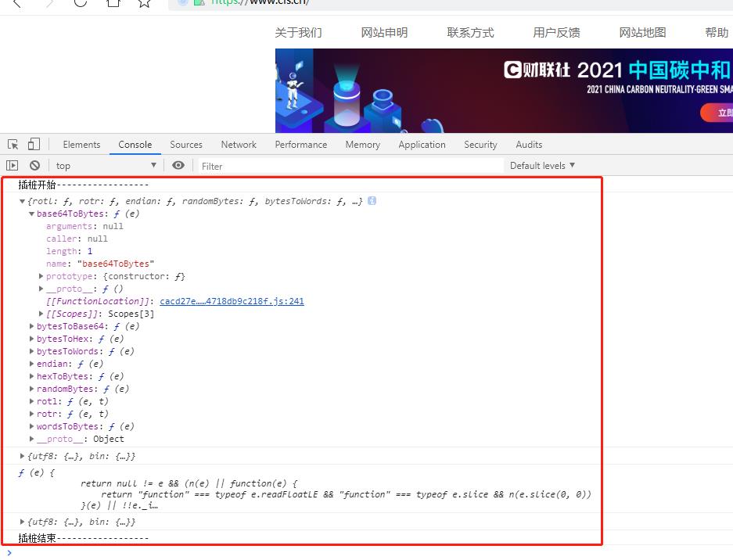This screenshot has width=733, height=560.
Task: Click the 联系方式 link
Action: click(470, 33)
